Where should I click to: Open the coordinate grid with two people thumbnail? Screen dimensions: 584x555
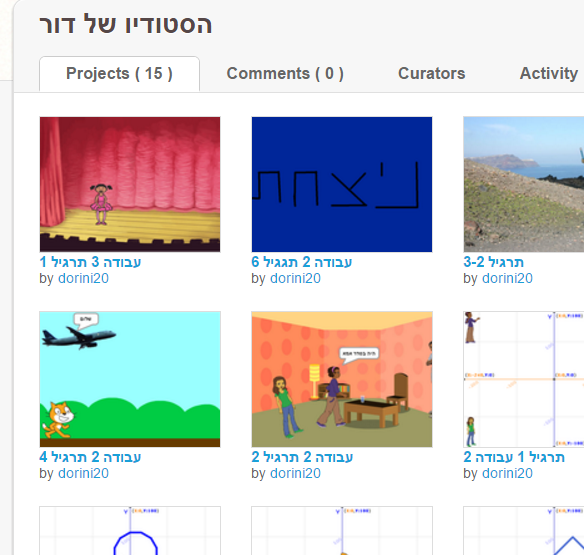pos(524,379)
